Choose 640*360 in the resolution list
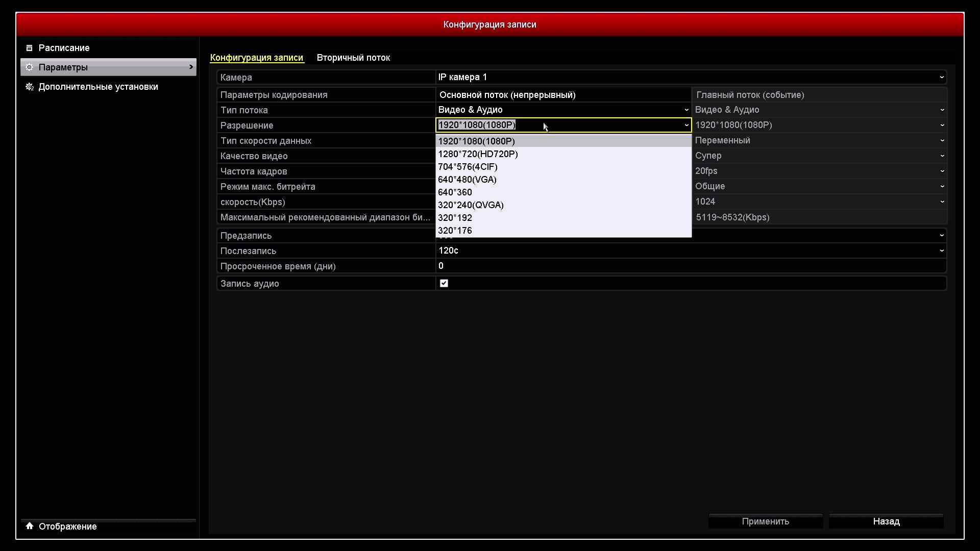The image size is (980, 551). coord(563,192)
